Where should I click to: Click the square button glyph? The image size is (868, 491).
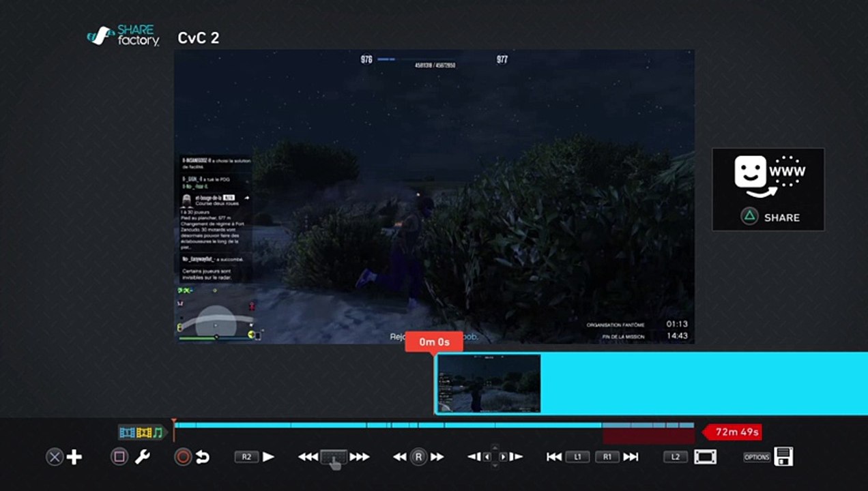click(x=119, y=457)
